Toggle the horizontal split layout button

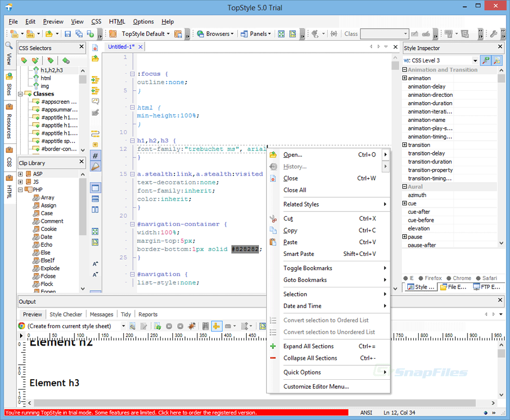(x=95, y=199)
